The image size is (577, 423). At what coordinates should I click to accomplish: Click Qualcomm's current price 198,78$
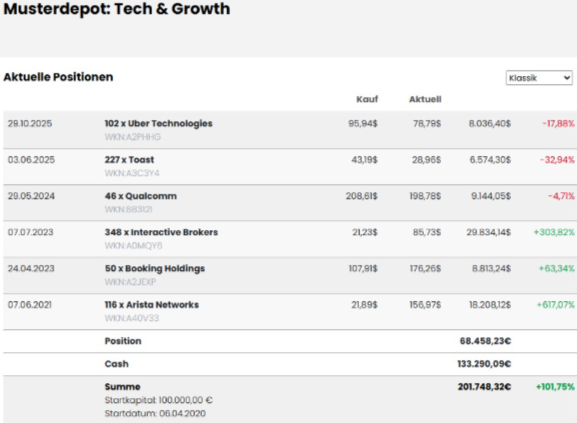click(425, 196)
